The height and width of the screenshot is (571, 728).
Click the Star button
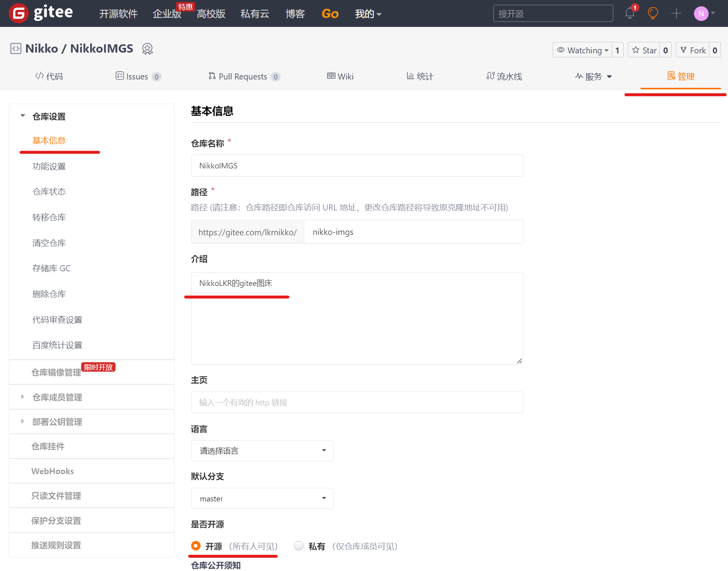tap(644, 50)
